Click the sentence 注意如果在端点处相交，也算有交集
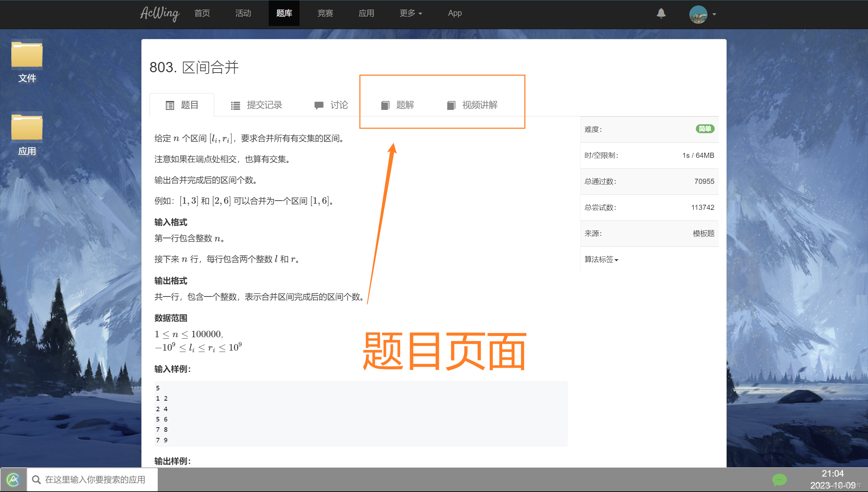Viewport: 868px width, 492px height. [222, 159]
